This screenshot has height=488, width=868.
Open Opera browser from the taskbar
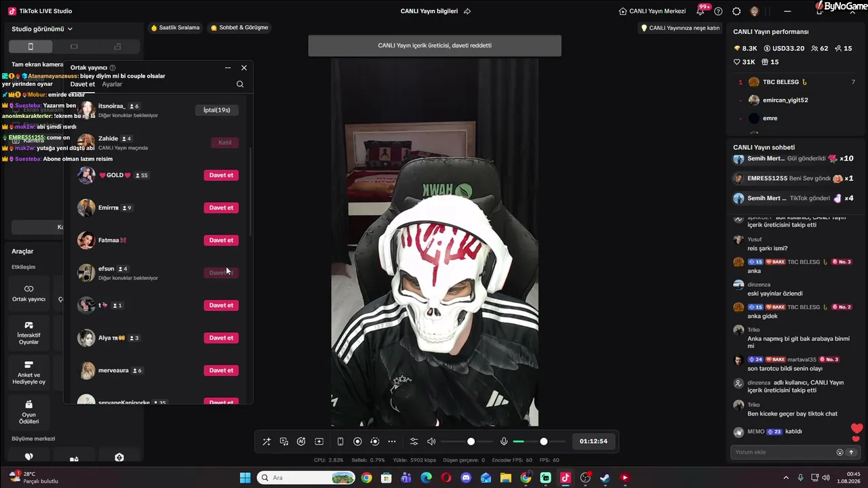tap(446, 478)
